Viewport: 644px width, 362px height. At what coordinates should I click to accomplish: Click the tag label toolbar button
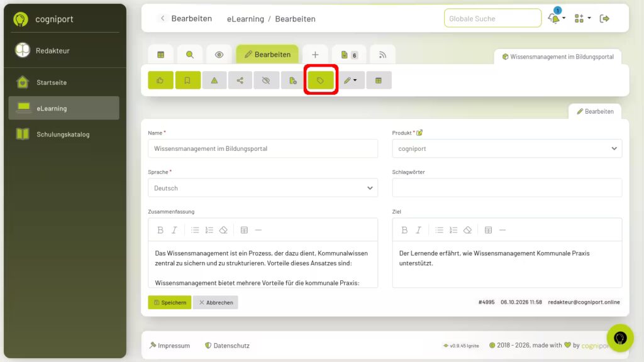(320, 80)
